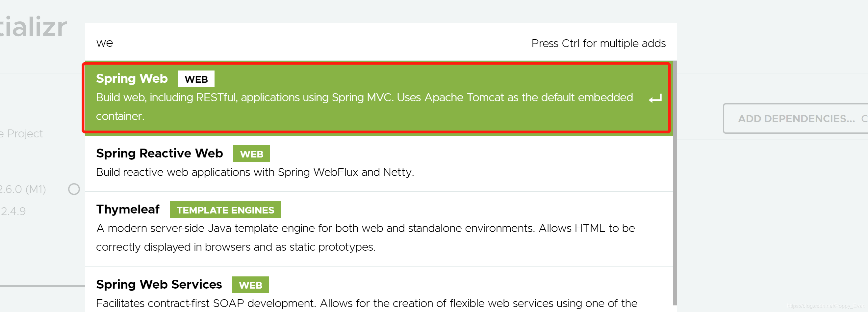This screenshot has height=312, width=868.
Task: Click the Enter arrow icon on Spring Web
Action: click(655, 99)
